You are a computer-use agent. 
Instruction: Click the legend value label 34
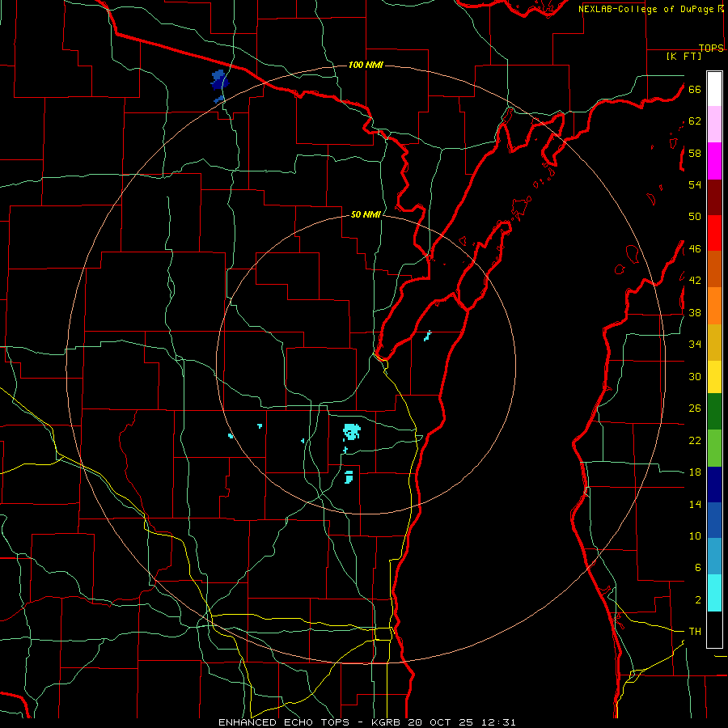pos(695,344)
